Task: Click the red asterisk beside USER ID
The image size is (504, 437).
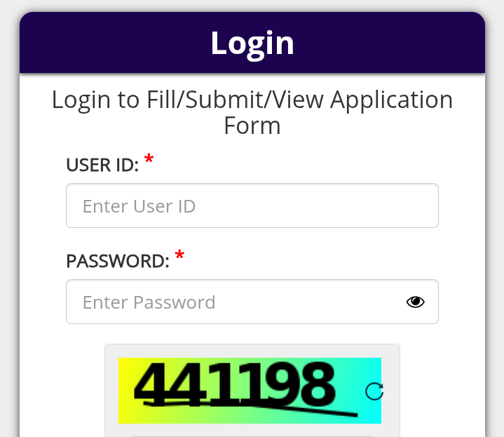Action: click(149, 161)
